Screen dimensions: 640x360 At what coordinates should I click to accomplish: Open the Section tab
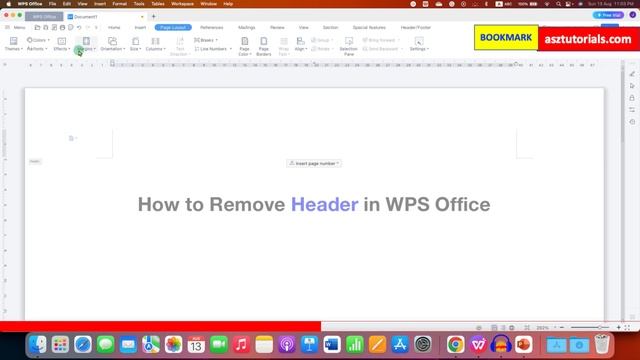(330, 27)
